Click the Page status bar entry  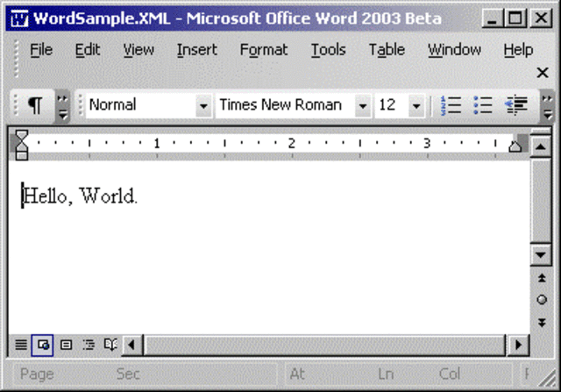coord(37,374)
